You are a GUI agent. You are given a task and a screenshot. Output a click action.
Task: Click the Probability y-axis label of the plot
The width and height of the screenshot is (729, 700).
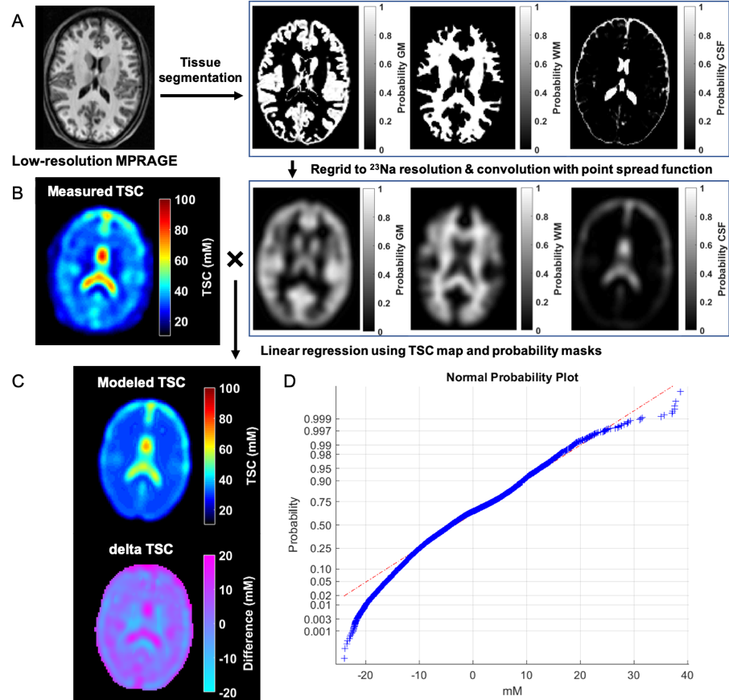pyautogui.click(x=294, y=525)
